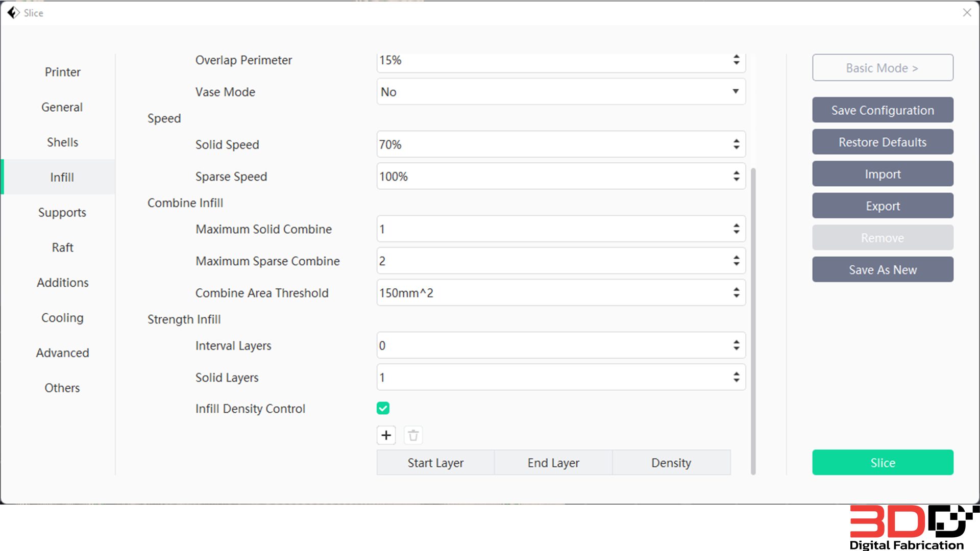
Task: Click the Density column header
Action: tap(671, 463)
